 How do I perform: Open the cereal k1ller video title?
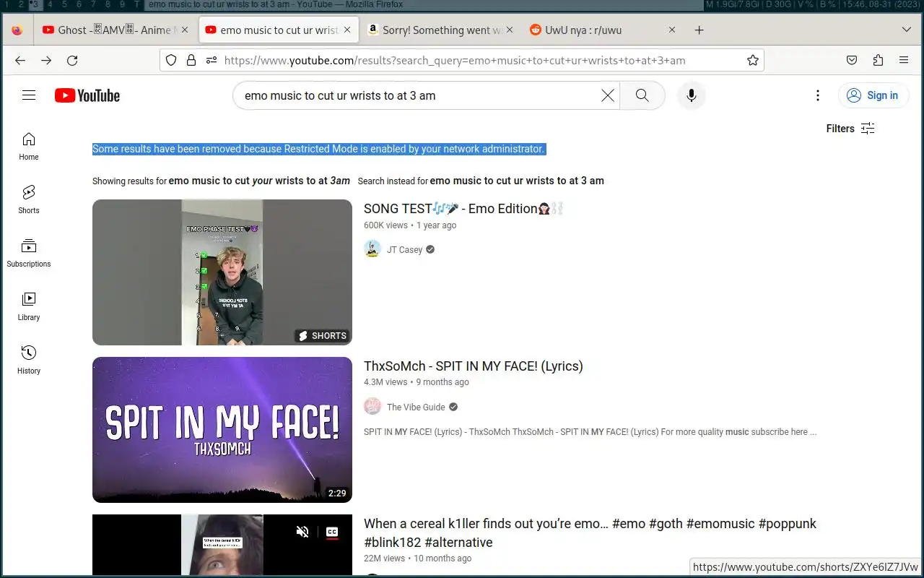[x=590, y=533]
